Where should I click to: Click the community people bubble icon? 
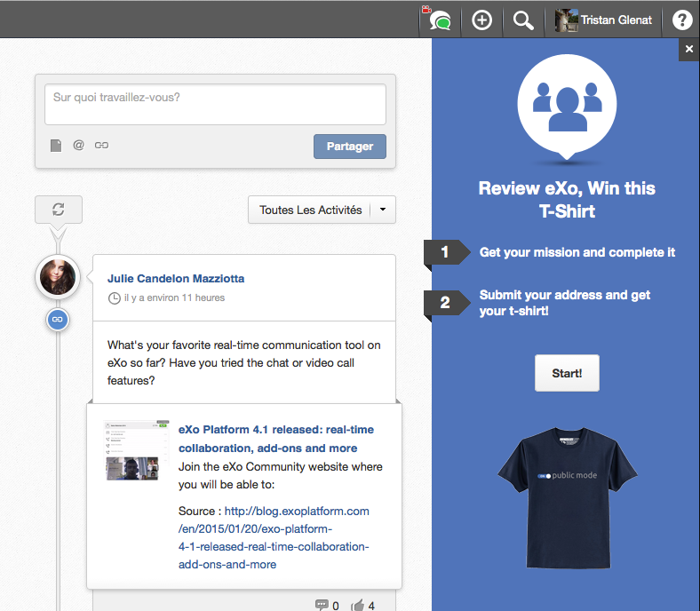click(567, 107)
